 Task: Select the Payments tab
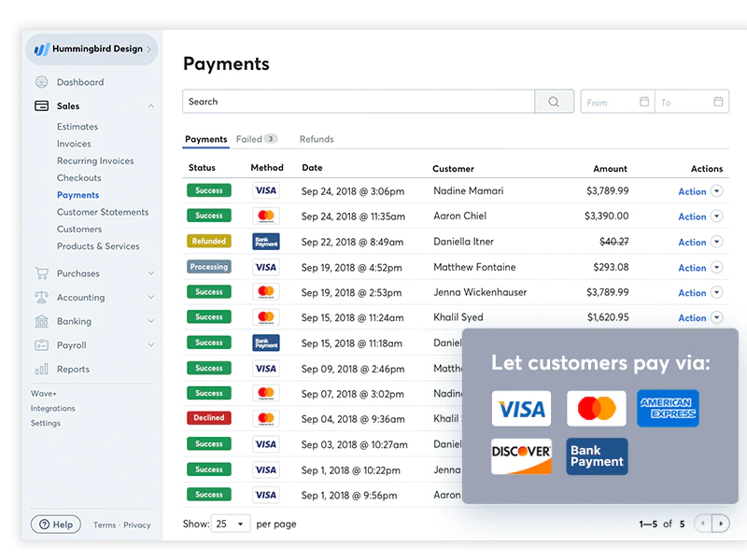click(x=205, y=139)
